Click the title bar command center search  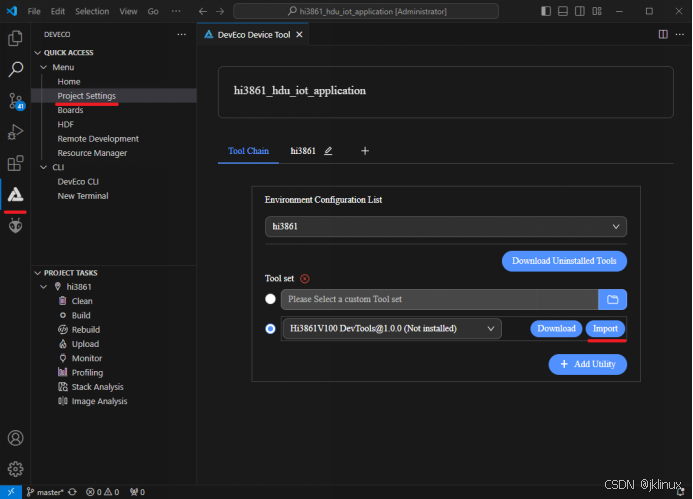coord(366,11)
